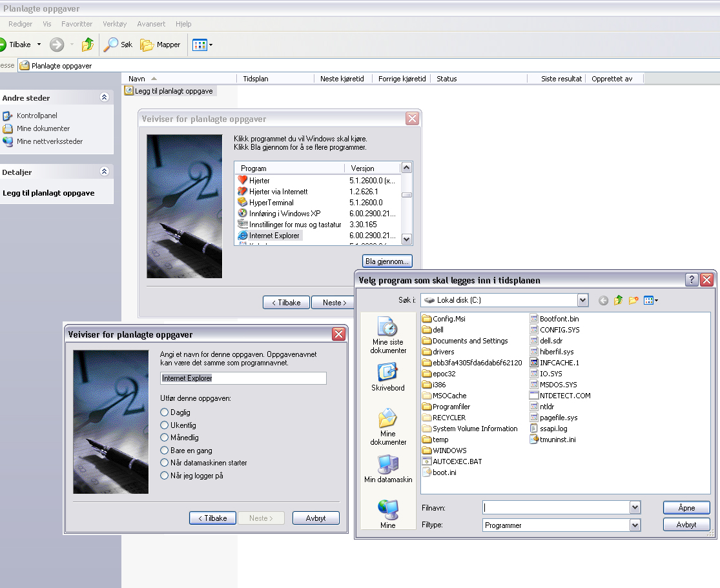Click the Up folder icon in the Explorer toolbar
Screen dimensions: 720x588
point(87,45)
